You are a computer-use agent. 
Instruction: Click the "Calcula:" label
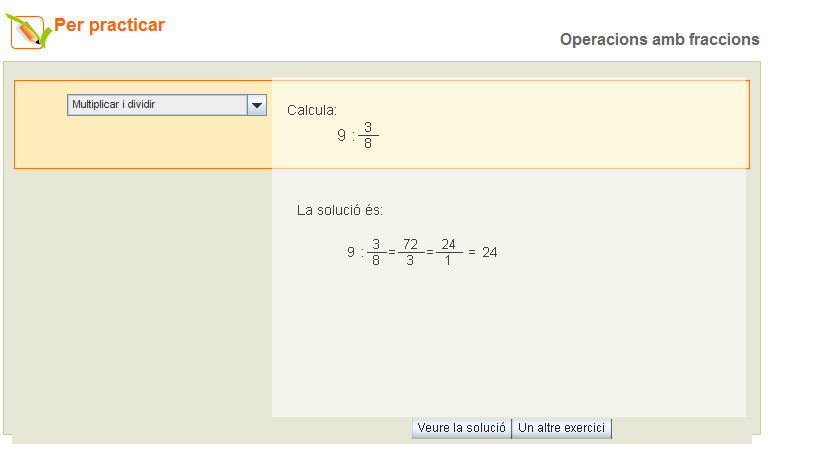(312, 110)
